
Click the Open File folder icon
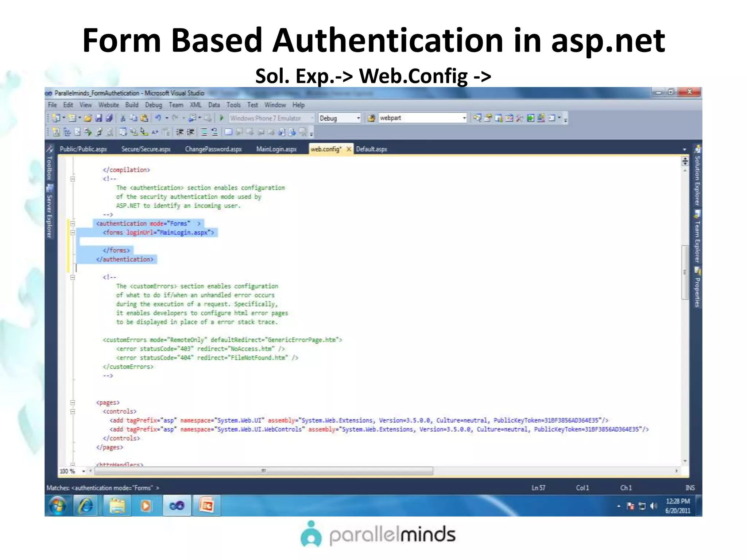(x=88, y=118)
